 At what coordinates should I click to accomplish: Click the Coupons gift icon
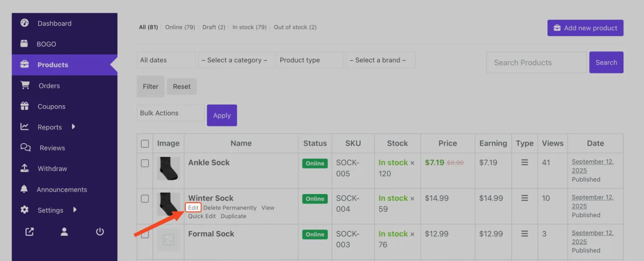click(24, 106)
